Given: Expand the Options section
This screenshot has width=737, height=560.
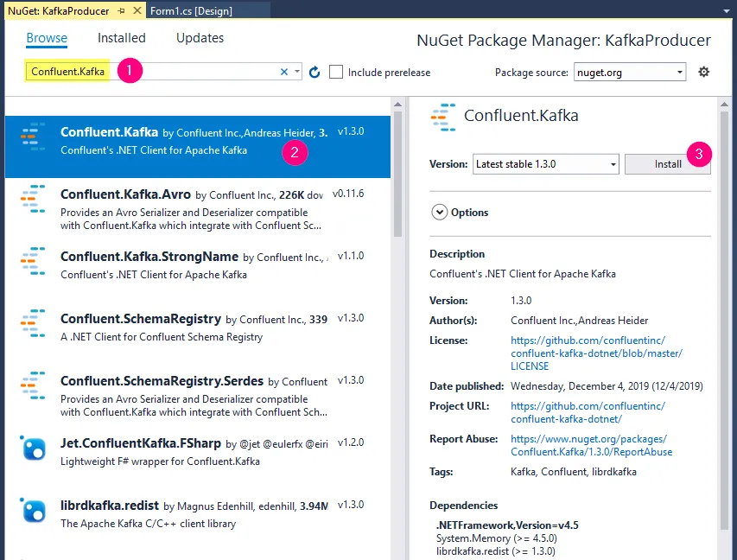Looking at the screenshot, I should (440, 213).
